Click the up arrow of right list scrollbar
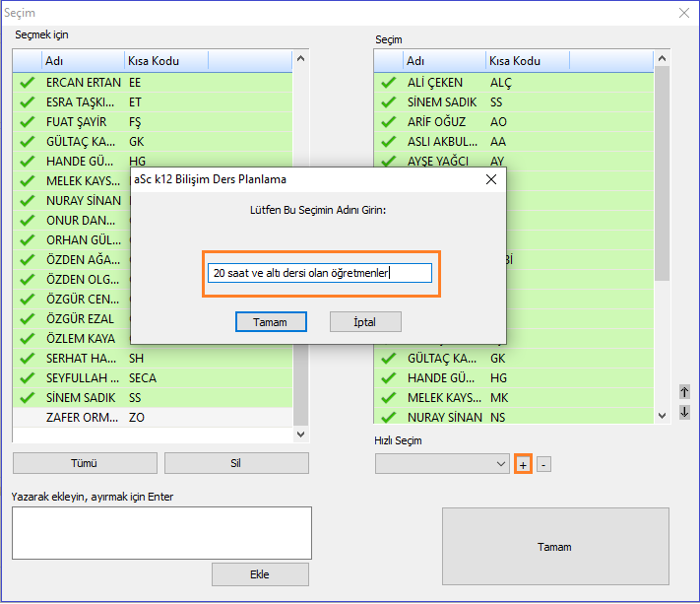The image size is (700, 604). 662,58
